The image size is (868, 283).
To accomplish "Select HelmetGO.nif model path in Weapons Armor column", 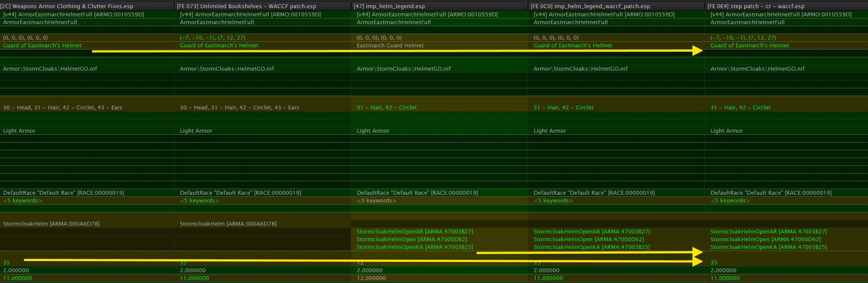I will click(50, 69).
